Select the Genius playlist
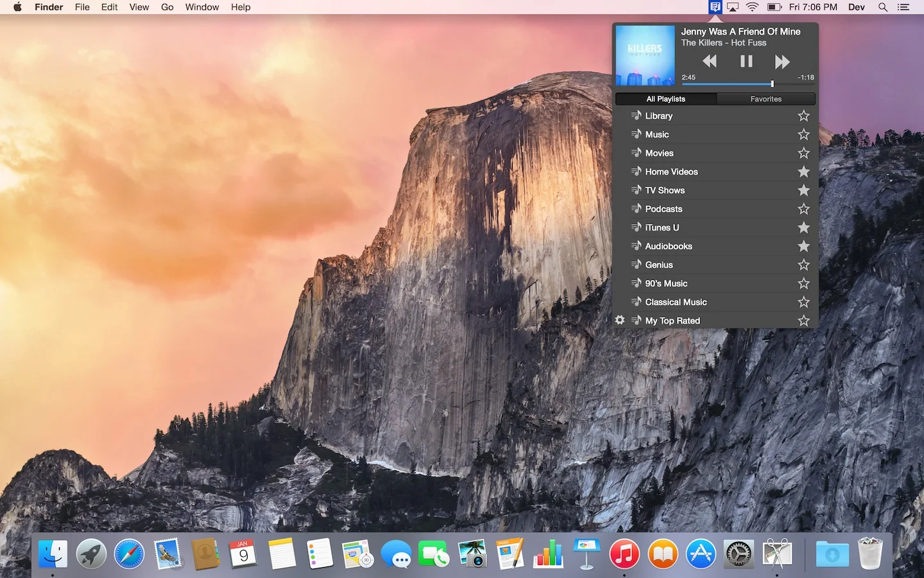 [x=715, y=265]
